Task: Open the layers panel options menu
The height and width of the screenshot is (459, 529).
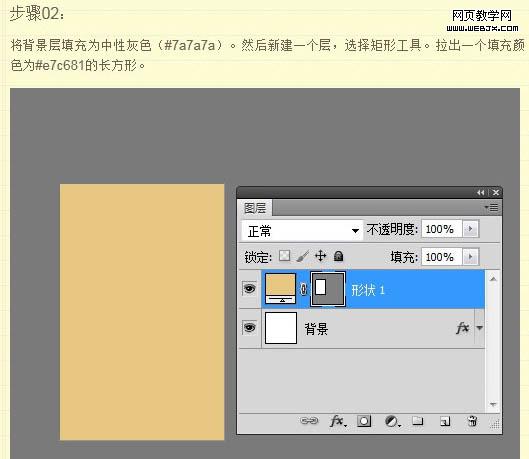Action: click(492, 207)
